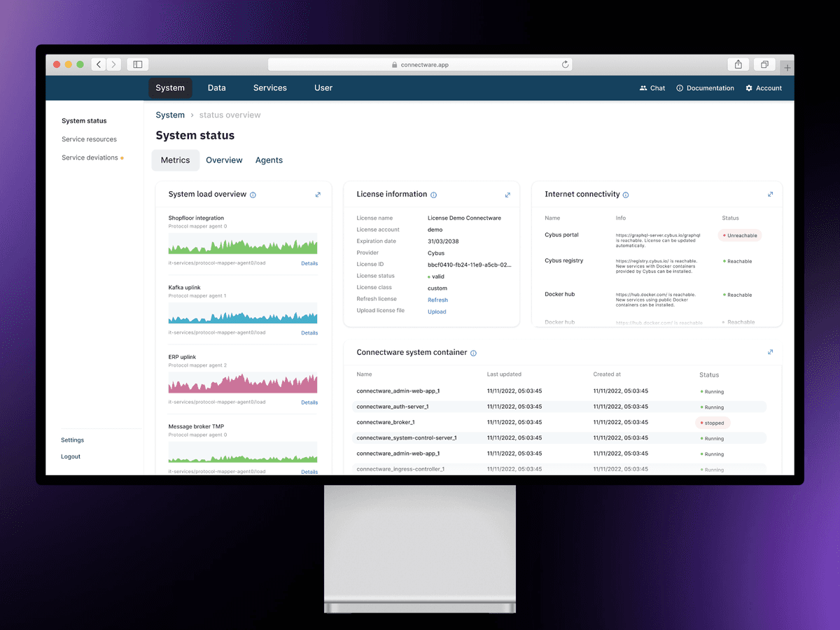The height and width of the screenshot is (630, 840).
Task: Expand the License information panel
Action: [508, 194]
